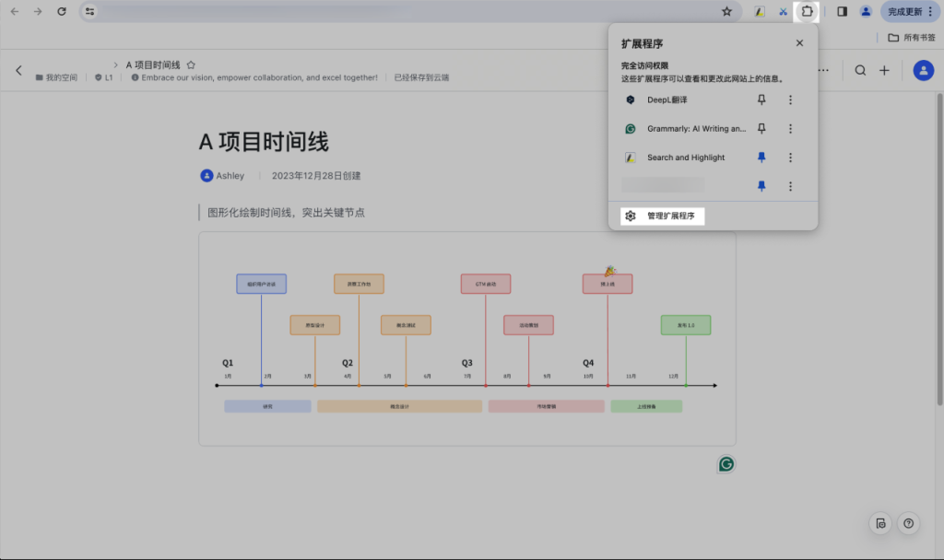944x560 pixels.
Task: Pin the DeepL翻译 extension to toolbar
Action: click(x=761, y=99)
